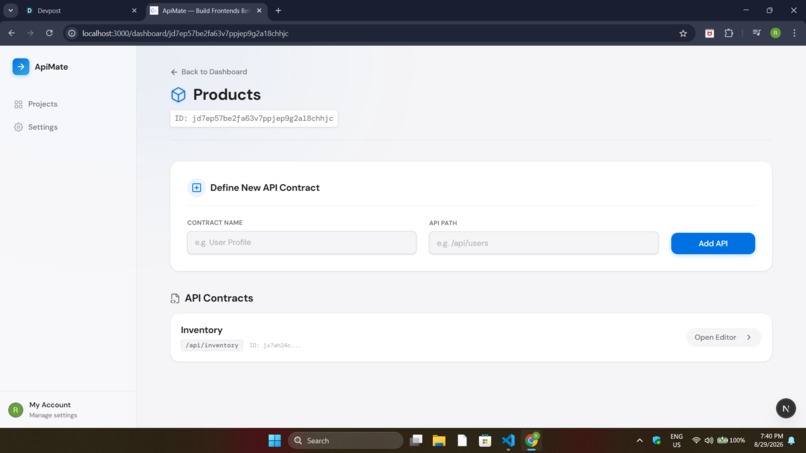The width and height of the screenshot is (806, 453).
Task: Open the media control icon
Action: click(x=757, y=33)
